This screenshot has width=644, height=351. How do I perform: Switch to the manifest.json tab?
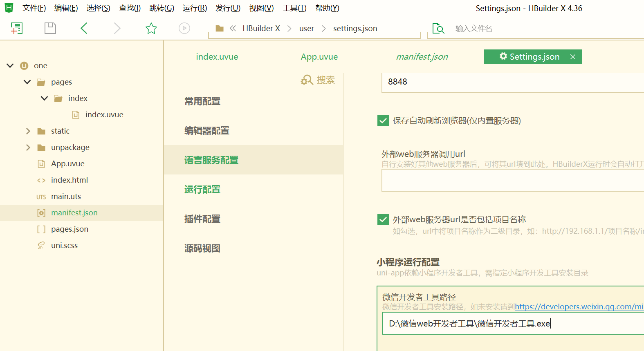click(x=422, y=57)
